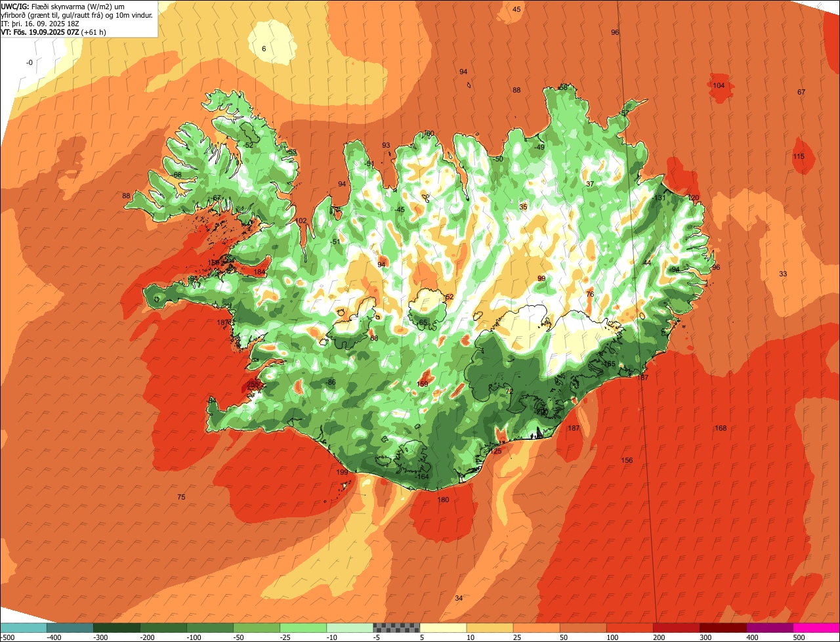Click the map value '131' on the map

[660, 198]
